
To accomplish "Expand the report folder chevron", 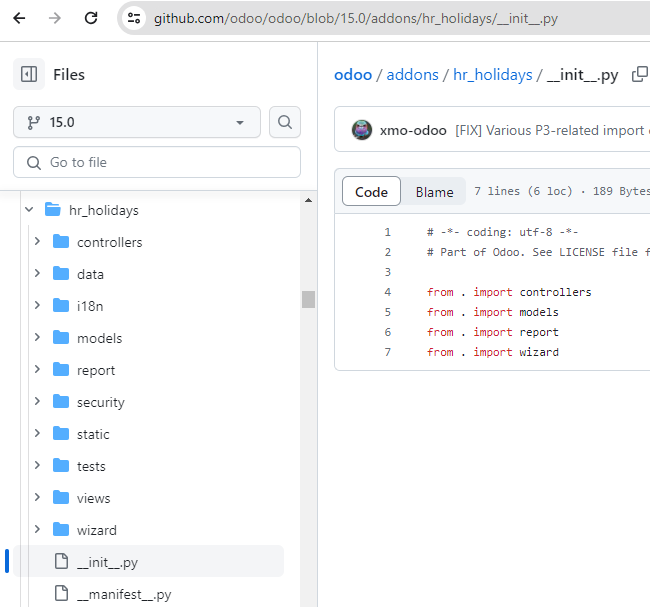I will [x=37, y=369].
